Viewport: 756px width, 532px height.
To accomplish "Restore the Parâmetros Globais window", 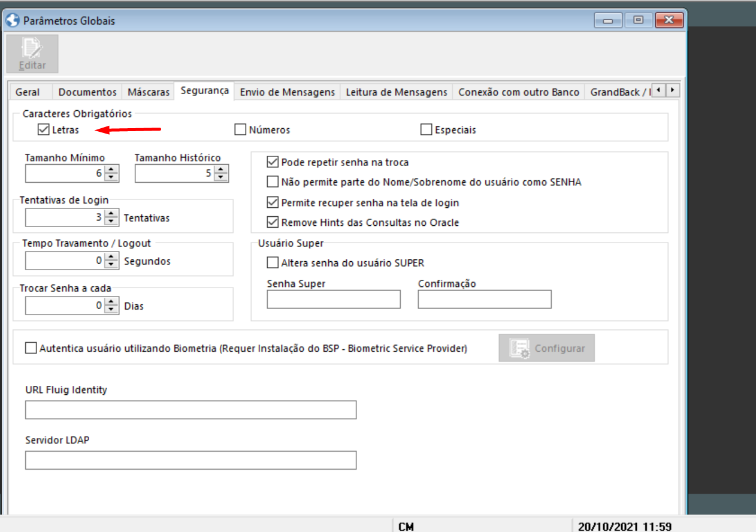I will click(x=638, y=21).
